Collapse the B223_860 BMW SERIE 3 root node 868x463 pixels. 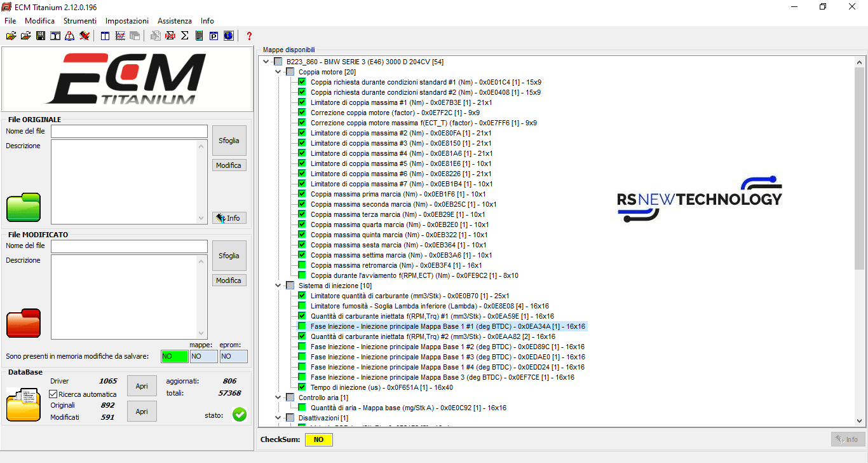coord(266,62)
